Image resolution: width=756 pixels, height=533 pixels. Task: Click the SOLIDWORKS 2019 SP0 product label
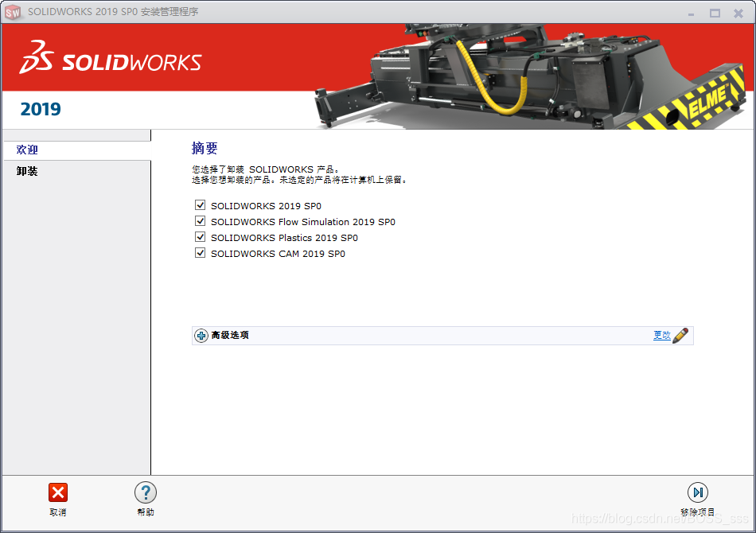pos(266,206)
